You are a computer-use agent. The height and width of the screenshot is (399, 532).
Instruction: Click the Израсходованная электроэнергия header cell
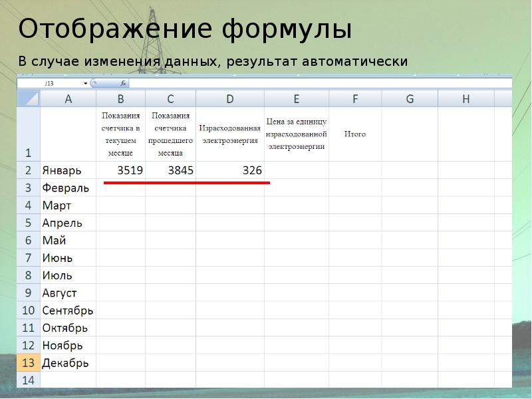point(229,134)
